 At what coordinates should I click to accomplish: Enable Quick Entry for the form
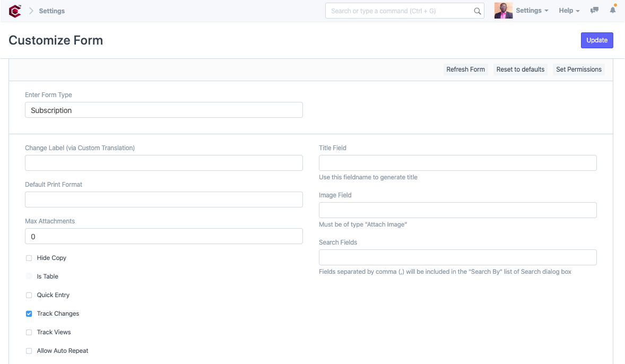point(29,295)
